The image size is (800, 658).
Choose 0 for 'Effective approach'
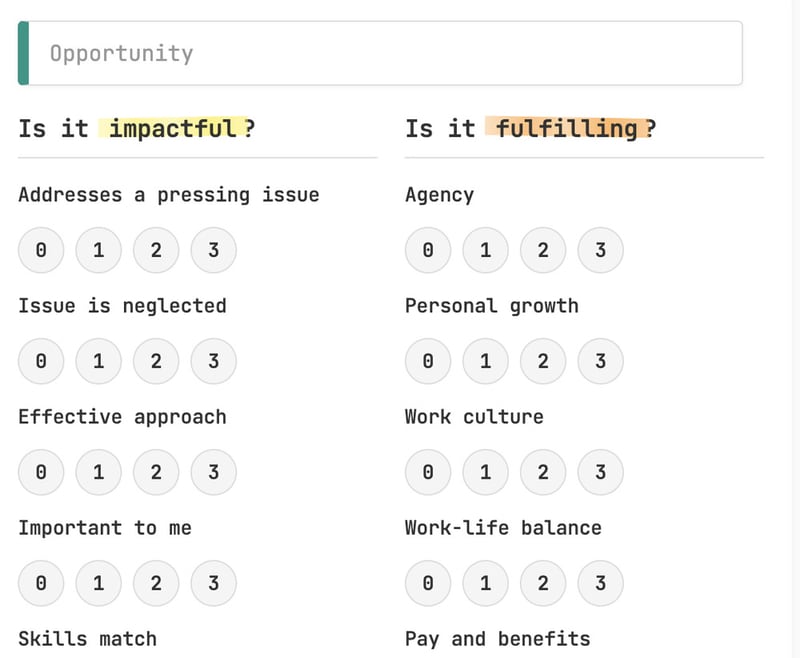(x=41, y=473)
